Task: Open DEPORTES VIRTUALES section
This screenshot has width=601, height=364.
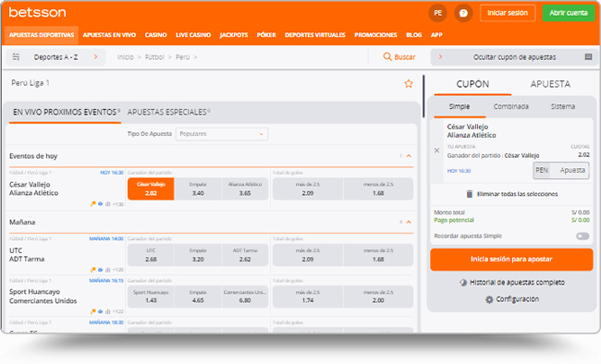Action: [x=314, y=35]
